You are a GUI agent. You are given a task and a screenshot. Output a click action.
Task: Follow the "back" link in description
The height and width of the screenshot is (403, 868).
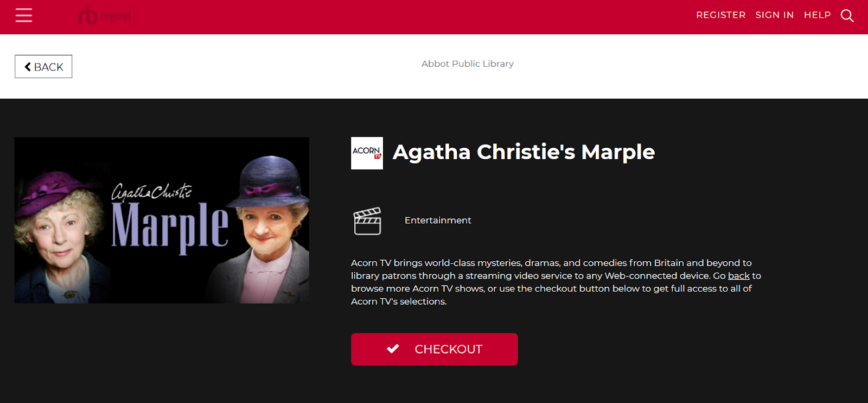738,276
